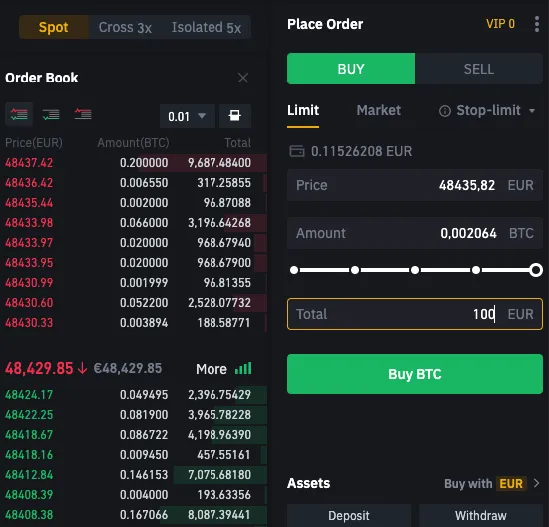
Task: Click the buy price 48412.84
Action: 29,475
